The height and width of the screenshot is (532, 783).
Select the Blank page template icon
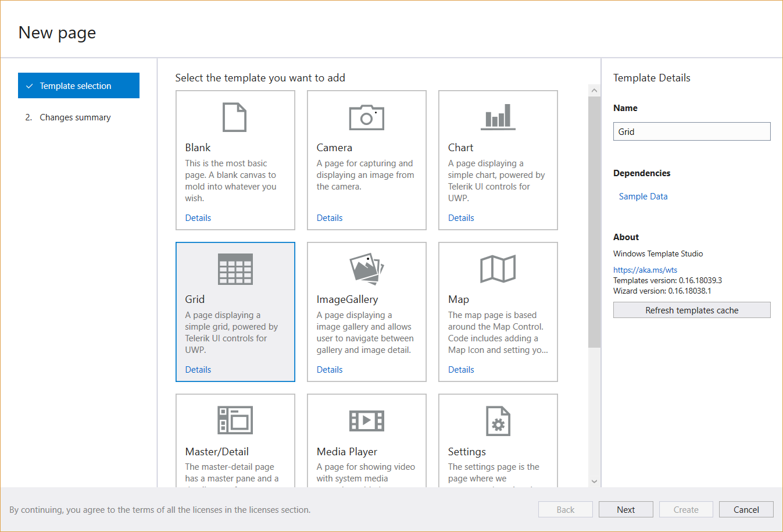235,117
